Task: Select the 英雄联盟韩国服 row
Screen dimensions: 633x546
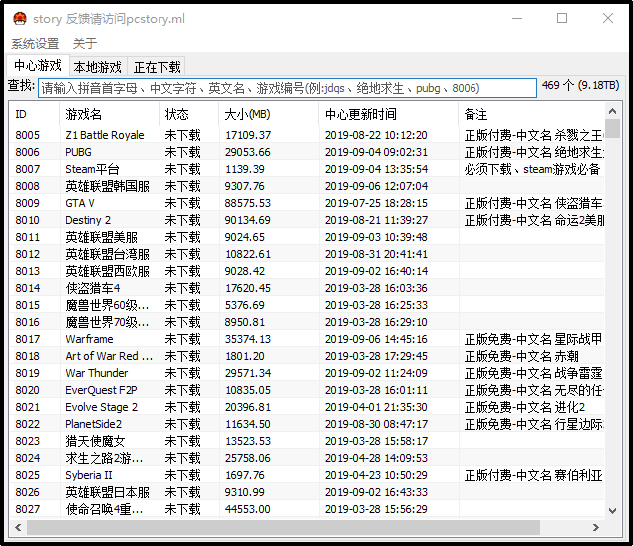Action: [x=307, y=186]
